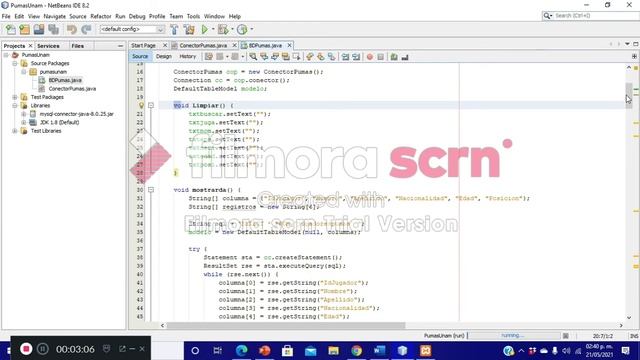Click Find Next Occurrence icon

[275, 57]
